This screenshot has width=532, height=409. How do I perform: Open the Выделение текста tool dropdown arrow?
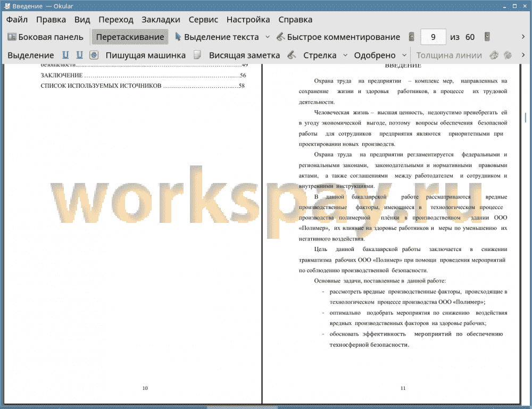(x=268, y=37)
